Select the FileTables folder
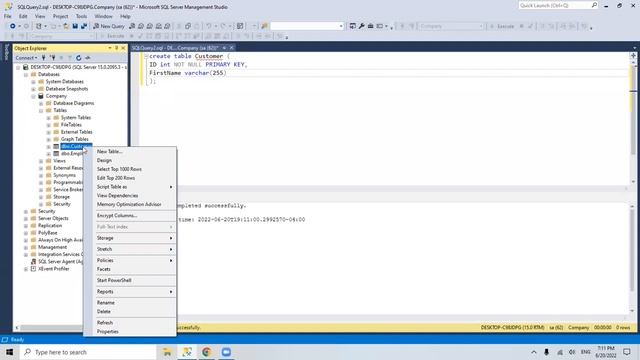The width and height of the screenshot is (640, 360). tap(71, 125)
